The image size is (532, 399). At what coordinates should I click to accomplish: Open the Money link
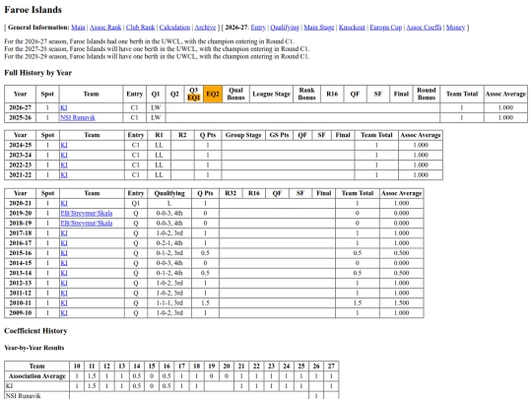(455, 28)
